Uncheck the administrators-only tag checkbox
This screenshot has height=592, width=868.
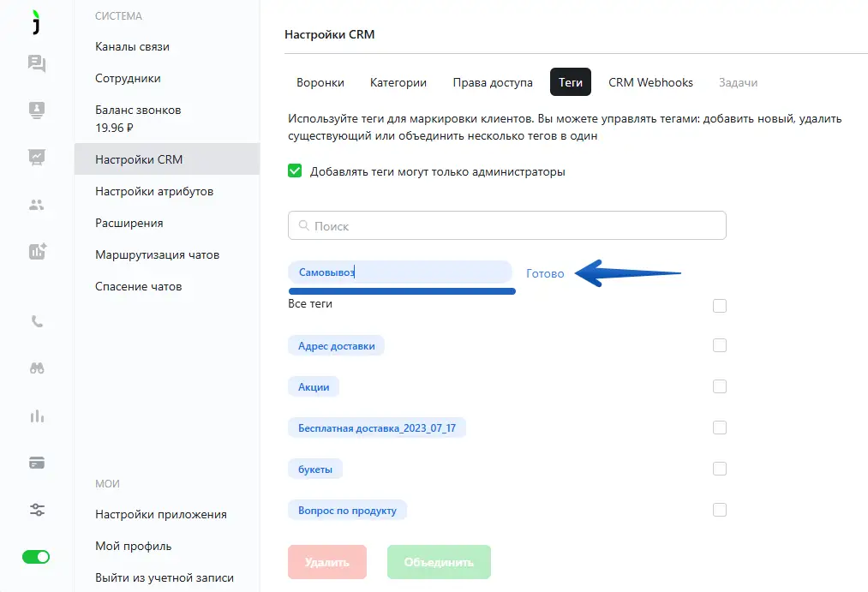[295, 171]
